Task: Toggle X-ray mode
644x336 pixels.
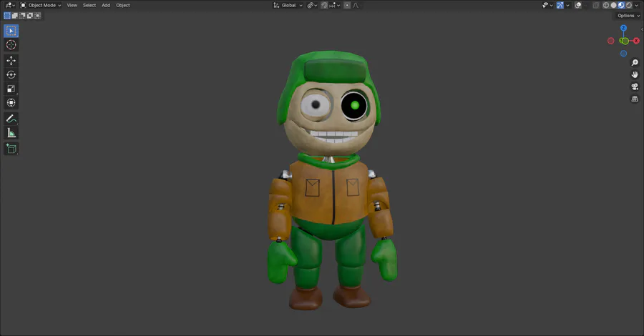Action: (595, 5)
